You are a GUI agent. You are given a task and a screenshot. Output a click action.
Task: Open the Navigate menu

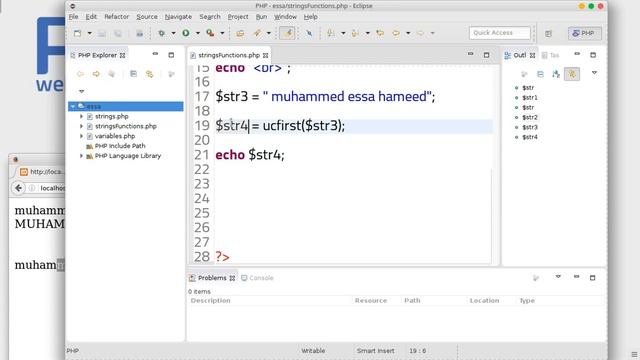point(178,17)
